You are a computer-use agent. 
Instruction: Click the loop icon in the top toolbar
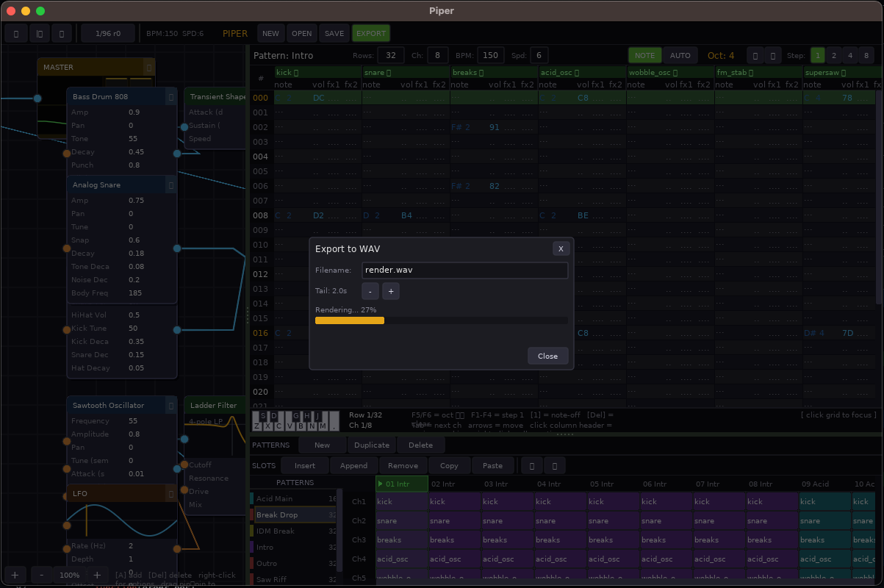(x=62, y=33)
